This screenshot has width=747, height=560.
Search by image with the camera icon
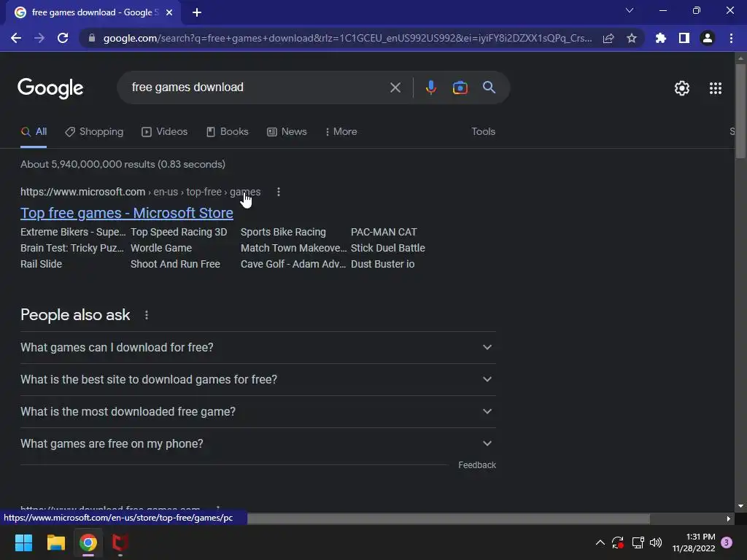point(460,87)
